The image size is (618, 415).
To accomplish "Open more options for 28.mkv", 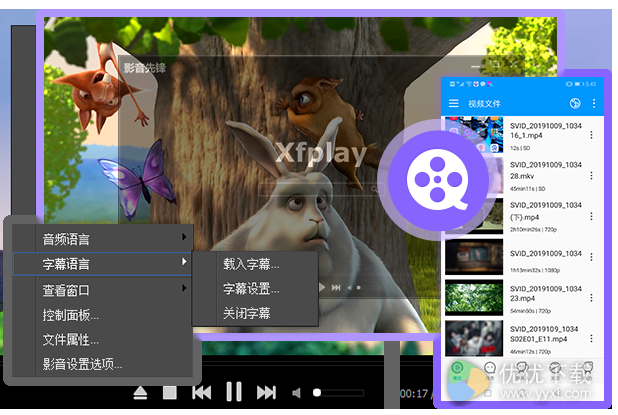I will pyautogui.click(x=591, y=176).
